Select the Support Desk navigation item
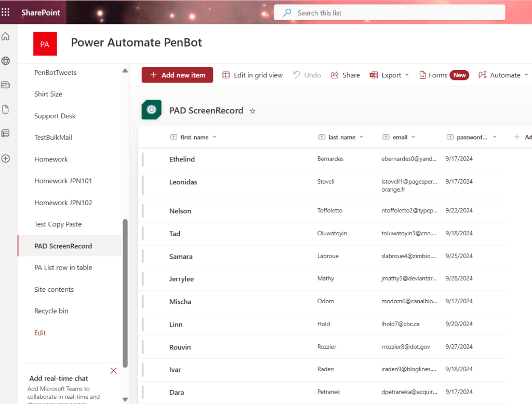Image resolution: width=532 pixels, height=404 pixels. point(55,116)
